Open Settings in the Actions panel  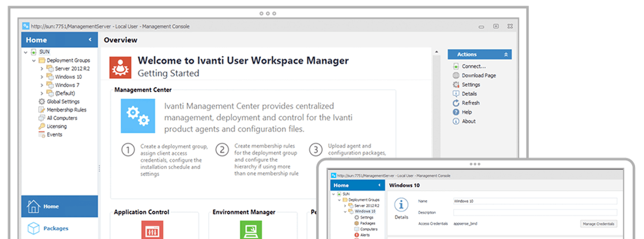tap(466, 85)
